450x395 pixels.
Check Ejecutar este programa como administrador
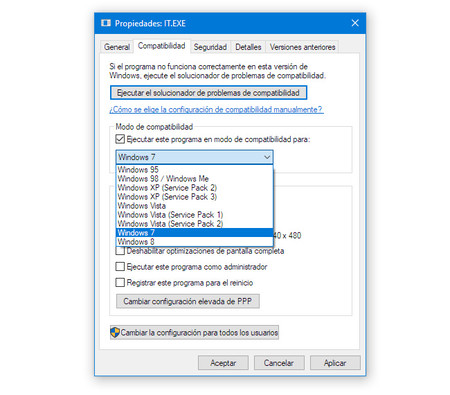120,267
